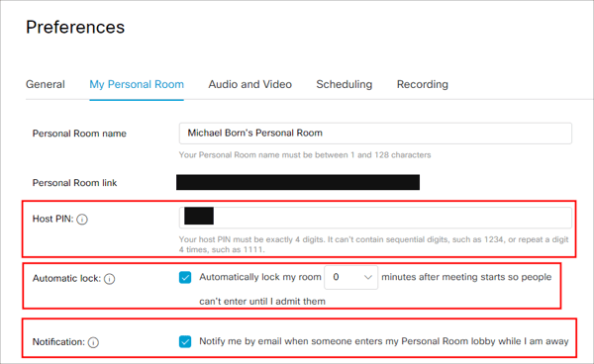Viewport: 594px width, 364px height.
Task: Click the Notification info icon
Action: (x=93, y=342)
